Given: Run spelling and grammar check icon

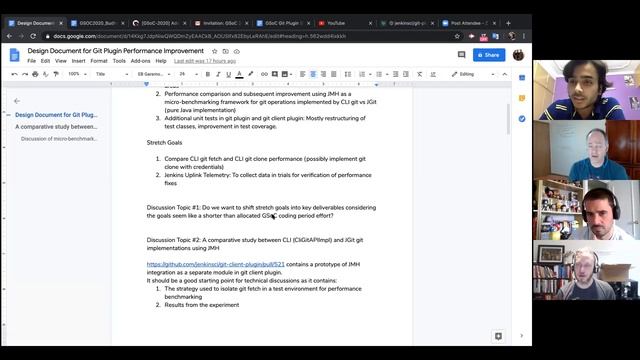Looking at the screenshot, I should [x=45, y=74].
